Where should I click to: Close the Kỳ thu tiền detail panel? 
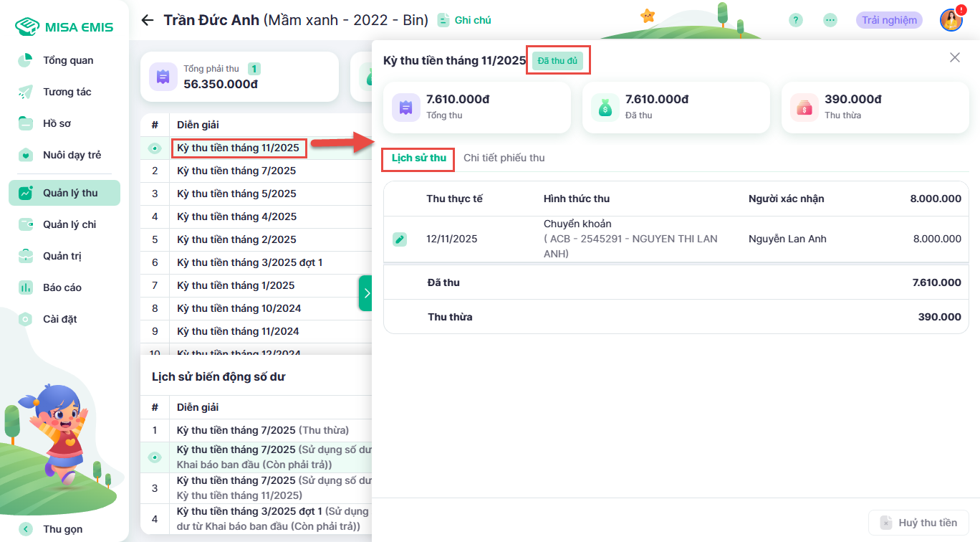[x=954, y=57]
